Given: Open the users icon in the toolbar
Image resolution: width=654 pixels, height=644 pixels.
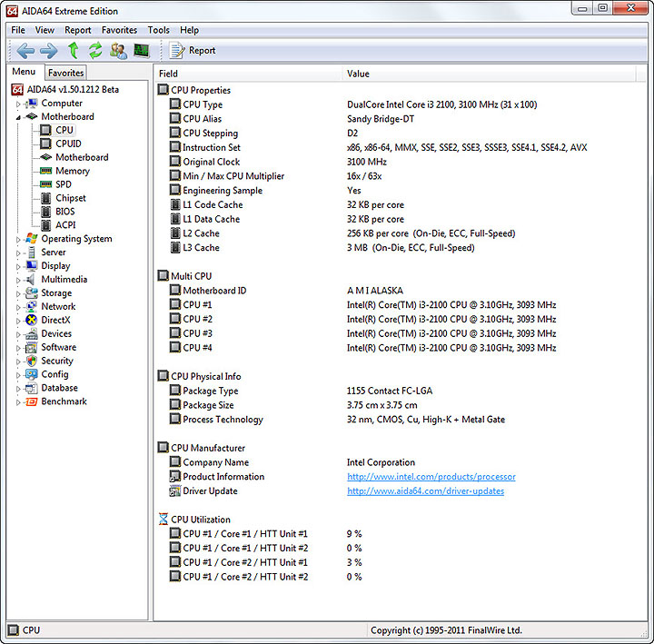Looking at the screenshot, I should coord(119,51).
